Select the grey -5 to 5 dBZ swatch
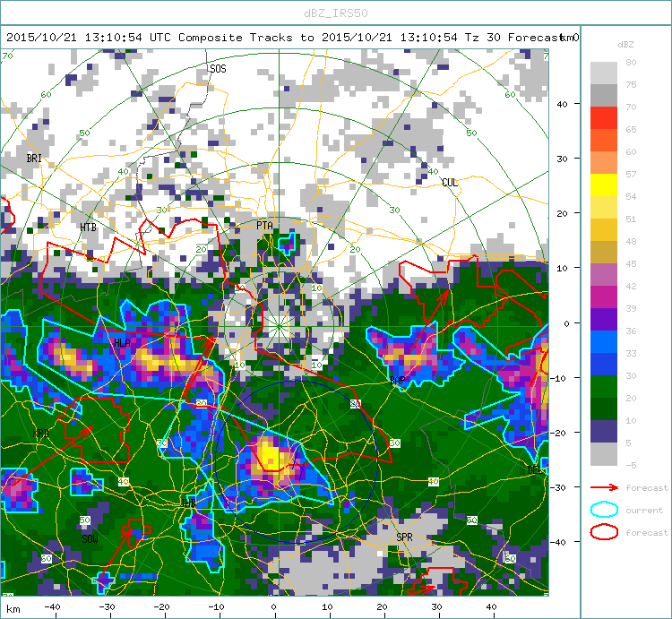The image size is (672, 619). tap(603, 453)
